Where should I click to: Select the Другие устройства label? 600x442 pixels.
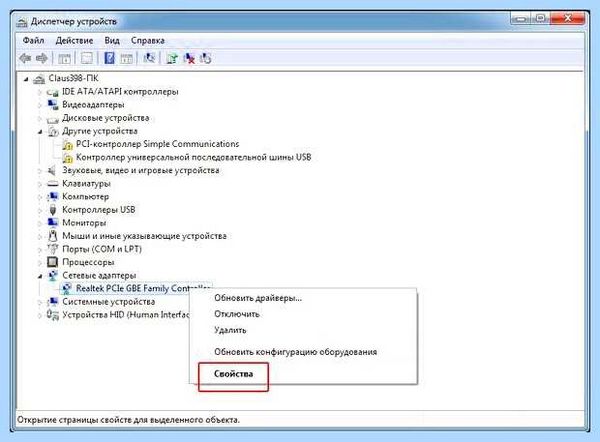100,131
